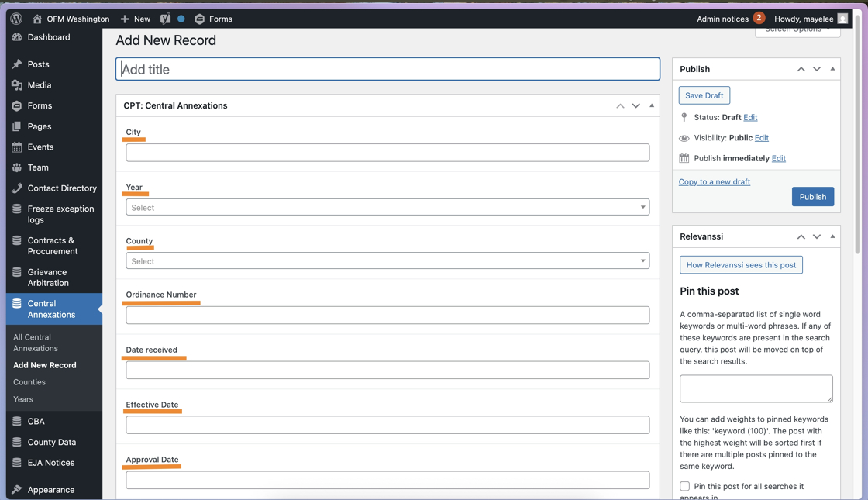Collapse the CPT: Central Annexations panel
This screenshot has height=500, width=868.
coord(652,105)
